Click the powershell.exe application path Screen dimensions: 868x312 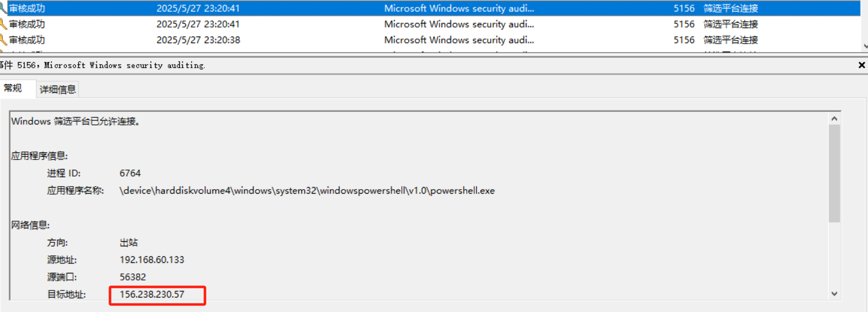[307, 191]
